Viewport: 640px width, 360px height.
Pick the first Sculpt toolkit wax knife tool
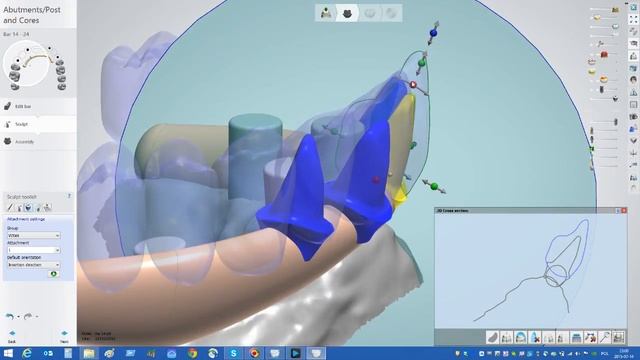pos(10,207)
